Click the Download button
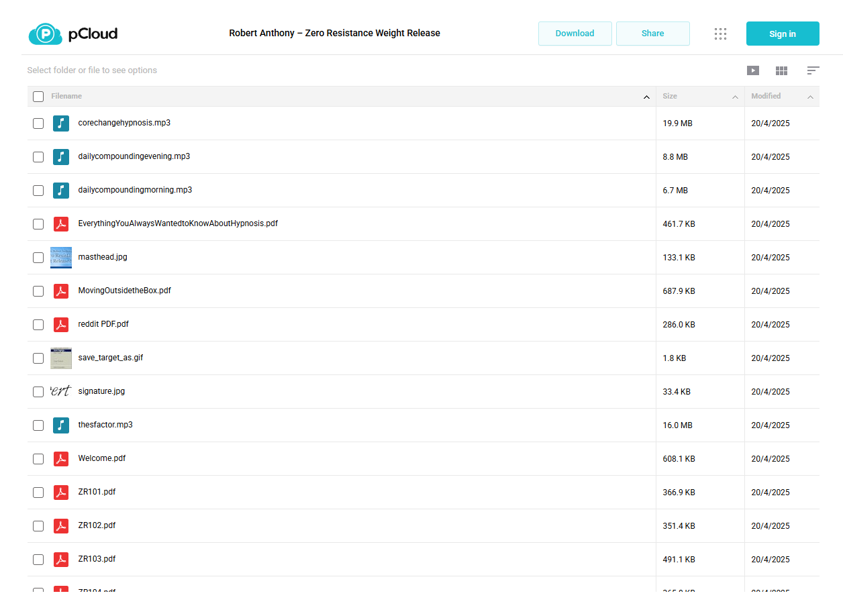 click(x=575, y=34)
